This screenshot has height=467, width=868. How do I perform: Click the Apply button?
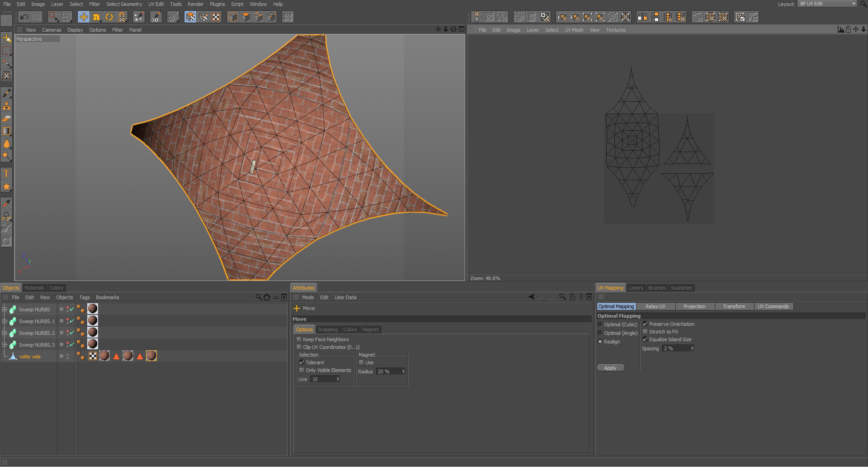click(x=610, y=368)
